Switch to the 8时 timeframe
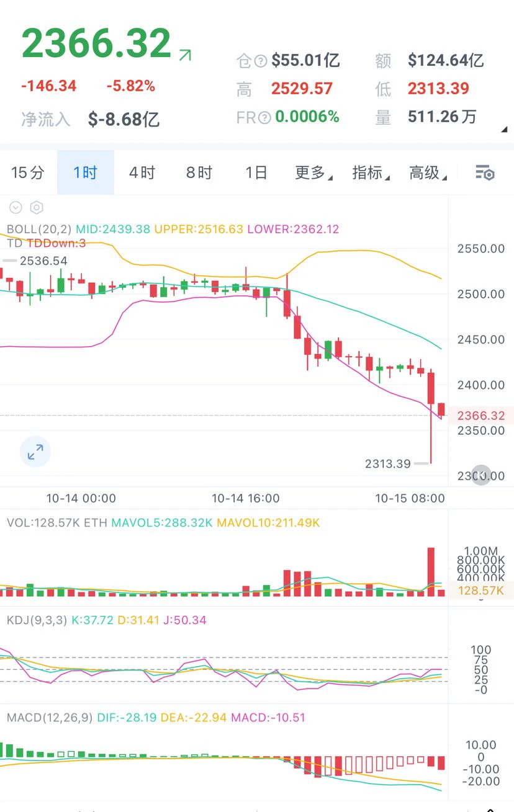 (x=199, y=172)
